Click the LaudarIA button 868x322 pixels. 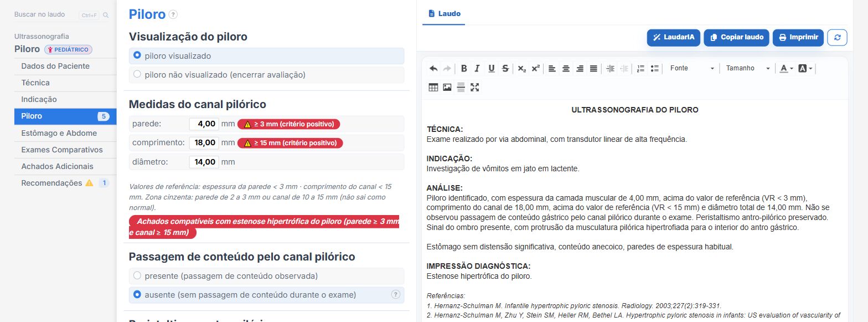coord(674,37)
